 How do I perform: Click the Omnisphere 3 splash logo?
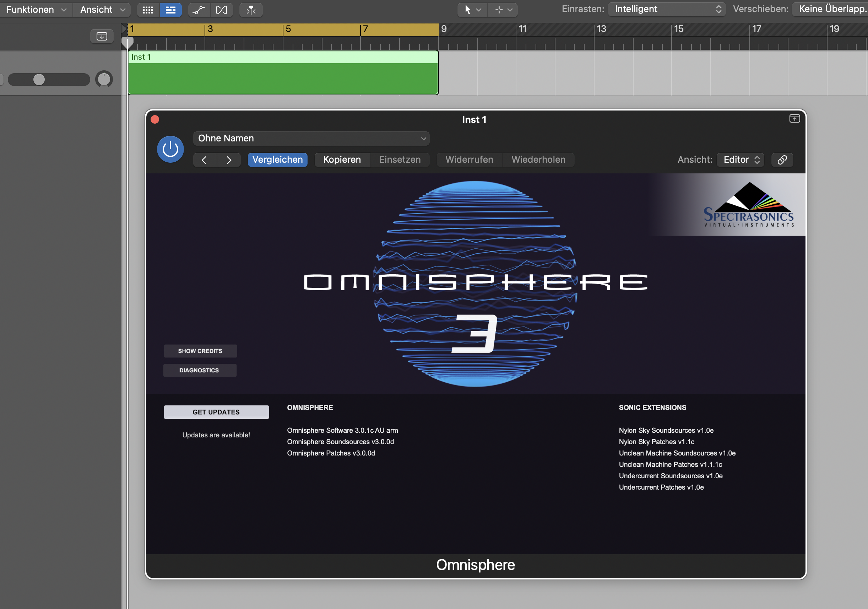[476, 284]
